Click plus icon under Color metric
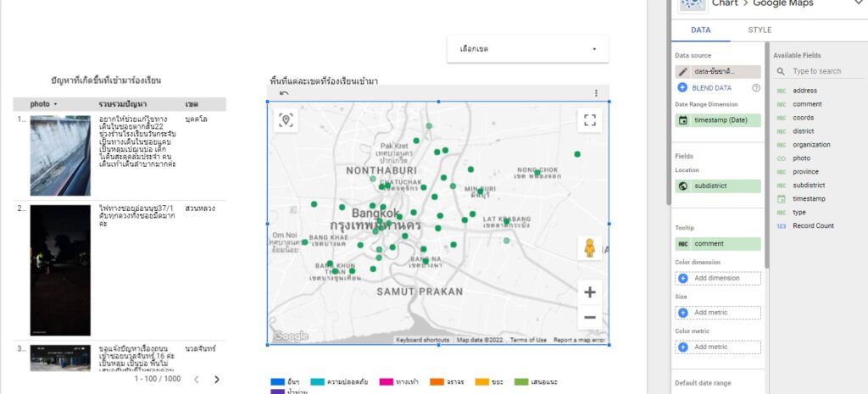 click(683, 347)
